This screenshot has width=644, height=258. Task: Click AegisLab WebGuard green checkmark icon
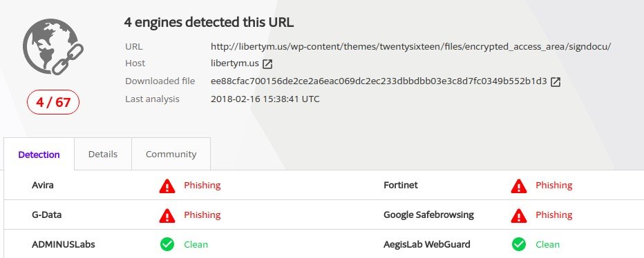tap(519, 244)
